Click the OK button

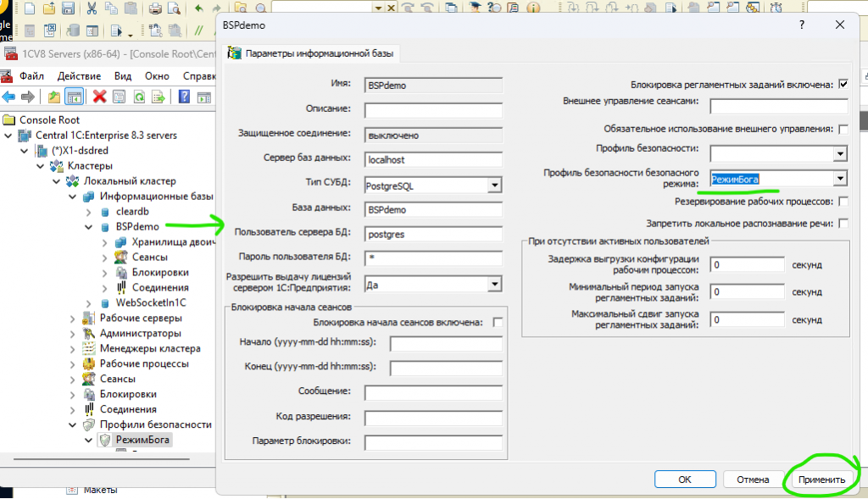coord(685,479)
